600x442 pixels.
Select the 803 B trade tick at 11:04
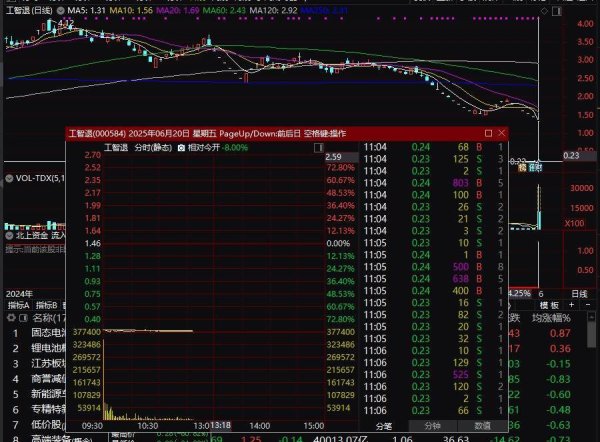tap(433, 183)
